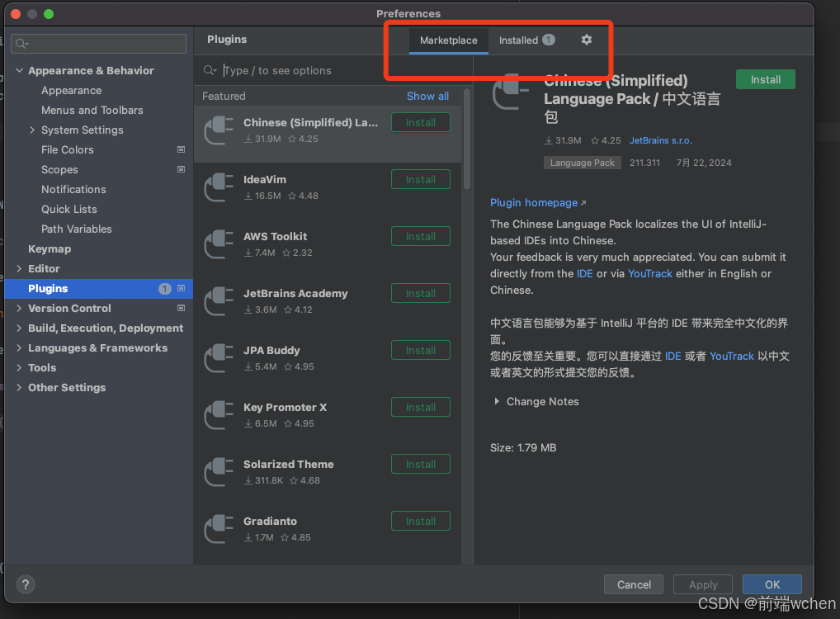Install Chinese language pack from details pane
This screenshot has height=619, width=840.
(765, 79)
